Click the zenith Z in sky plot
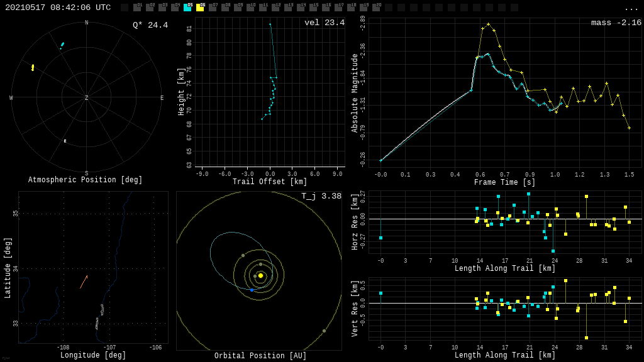The height and width of the screenshot is (362, 644). [87, 98]
